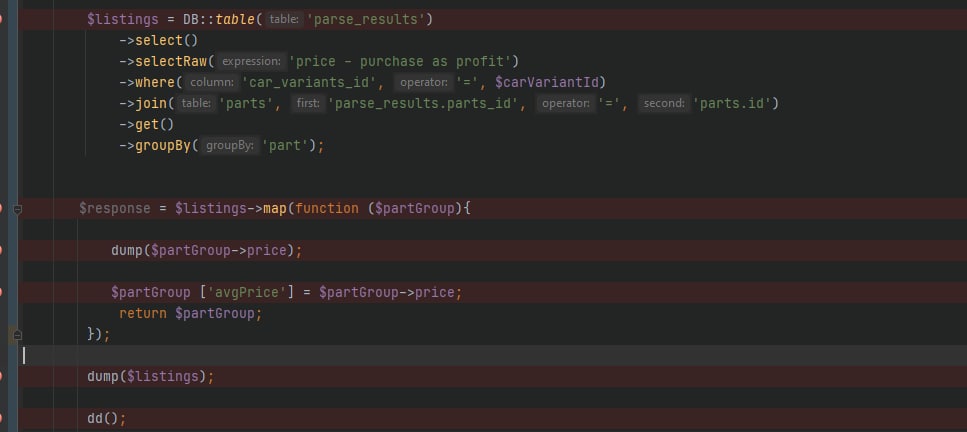Click the 'parts.id' string

click(732, 104)
